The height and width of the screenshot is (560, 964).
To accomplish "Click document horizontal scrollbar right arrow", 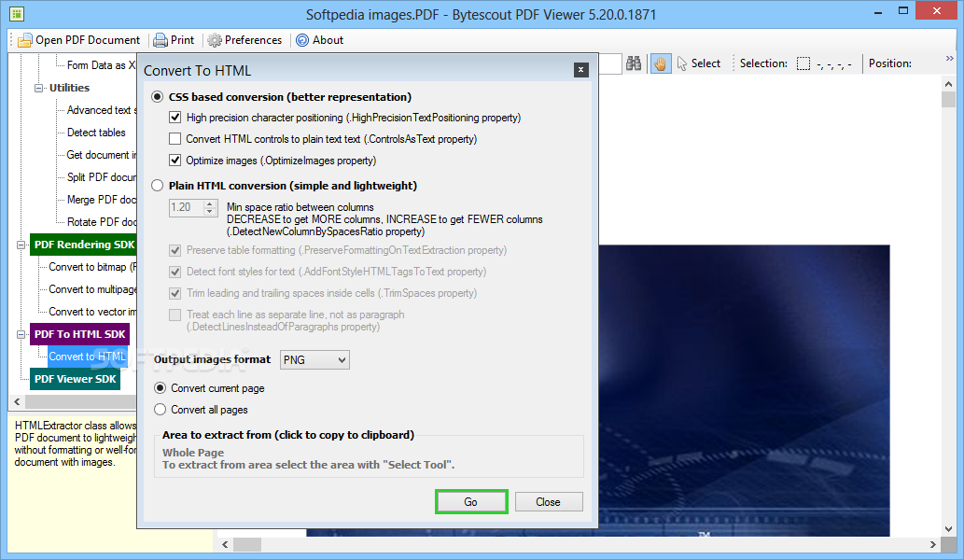I will 933,545.
